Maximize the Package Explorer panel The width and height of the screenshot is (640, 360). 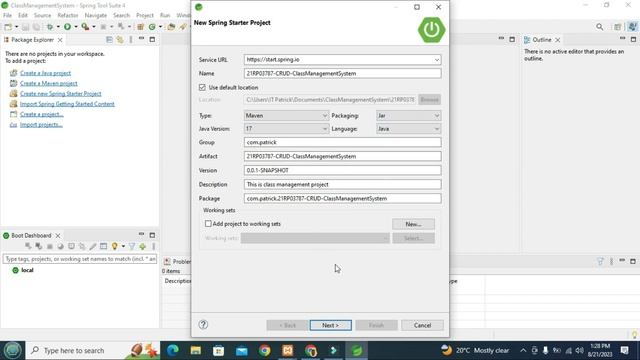[x=152, y=40]
